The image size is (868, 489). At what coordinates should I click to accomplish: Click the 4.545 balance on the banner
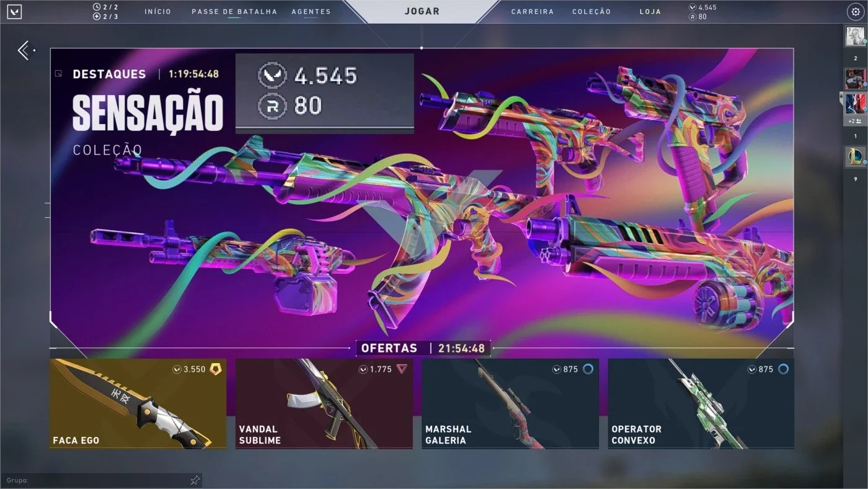click(x=326, y=76)
